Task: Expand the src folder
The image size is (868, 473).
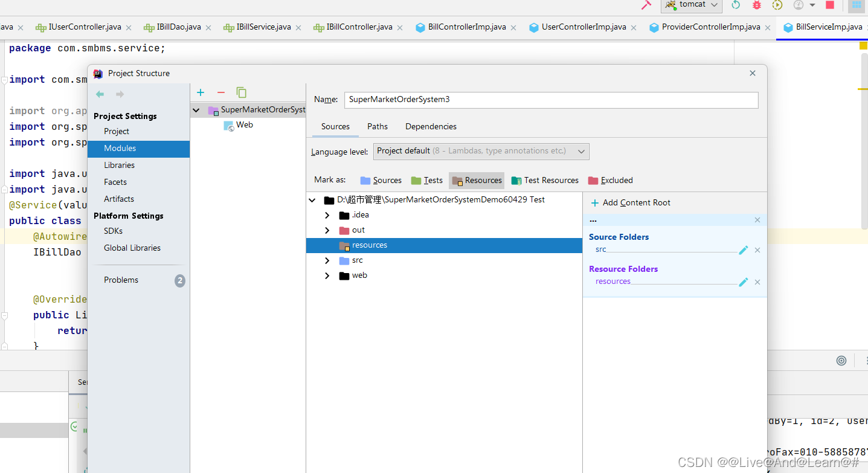Action: click(327, 260)
